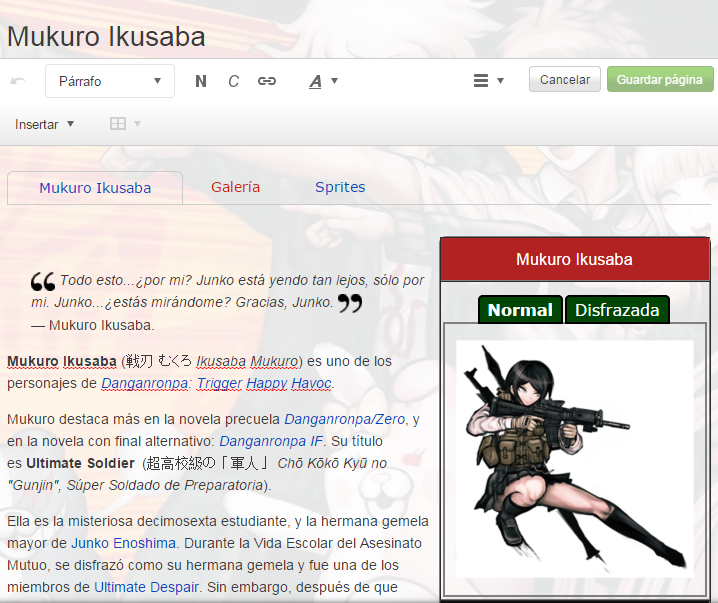Screen dimensions: 718x603
Task: Switch to the Sprites tab
Action: 340,187
